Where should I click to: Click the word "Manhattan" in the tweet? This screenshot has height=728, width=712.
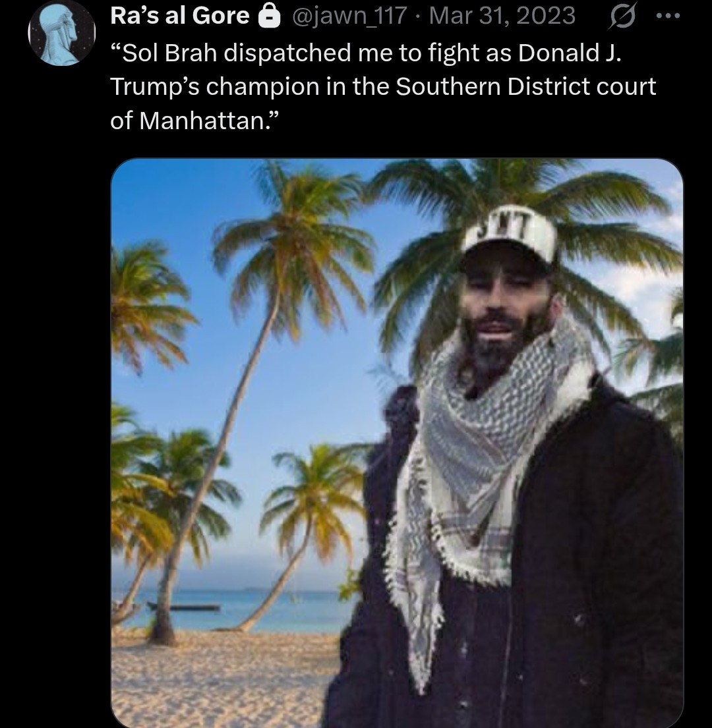202,121
